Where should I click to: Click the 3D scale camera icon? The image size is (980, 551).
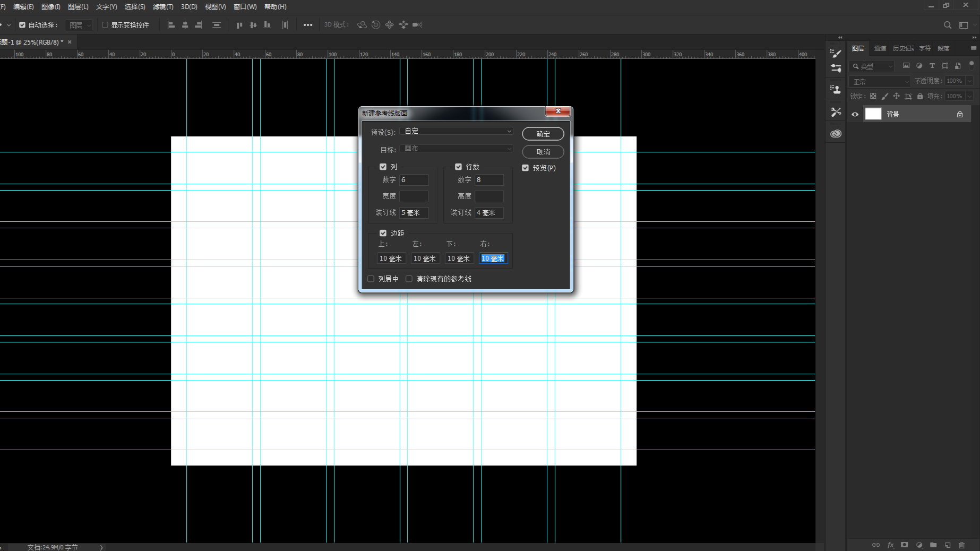coord(417,25)
